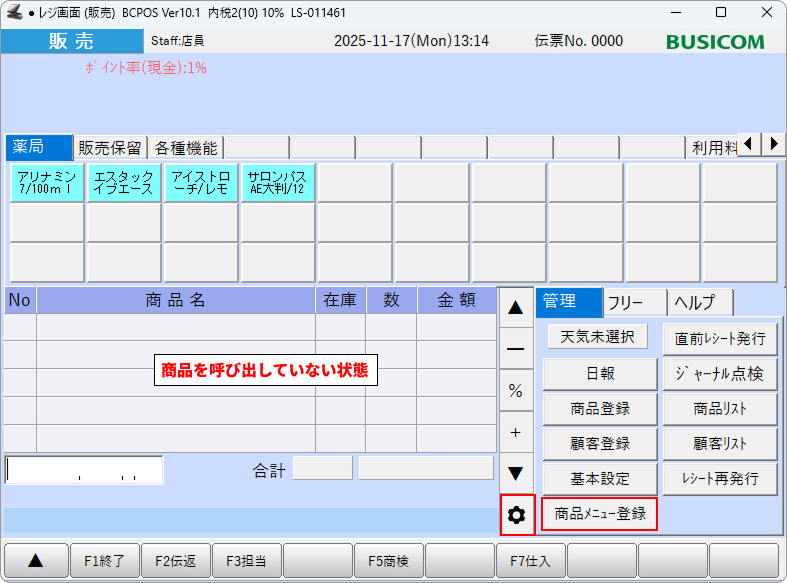Viewport: 787px width, 583px height.
Task: Select the percent discount button
Action: tap(516, 391)
